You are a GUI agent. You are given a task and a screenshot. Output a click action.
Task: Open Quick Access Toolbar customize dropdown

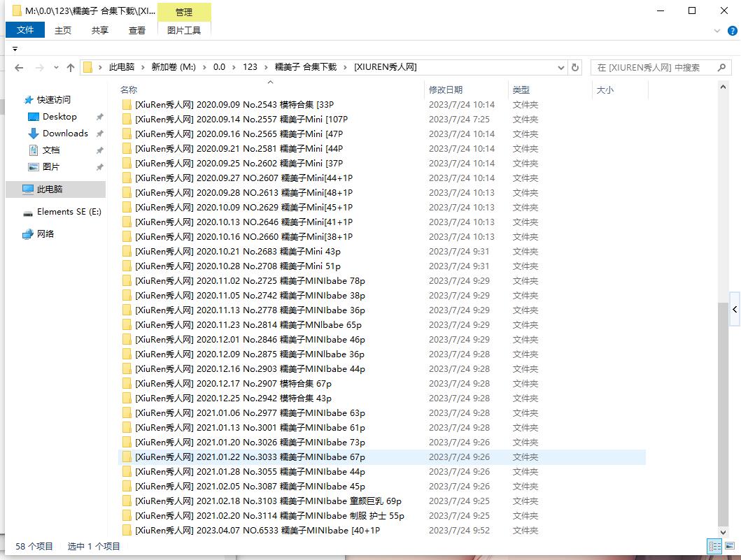pos(15,49)
